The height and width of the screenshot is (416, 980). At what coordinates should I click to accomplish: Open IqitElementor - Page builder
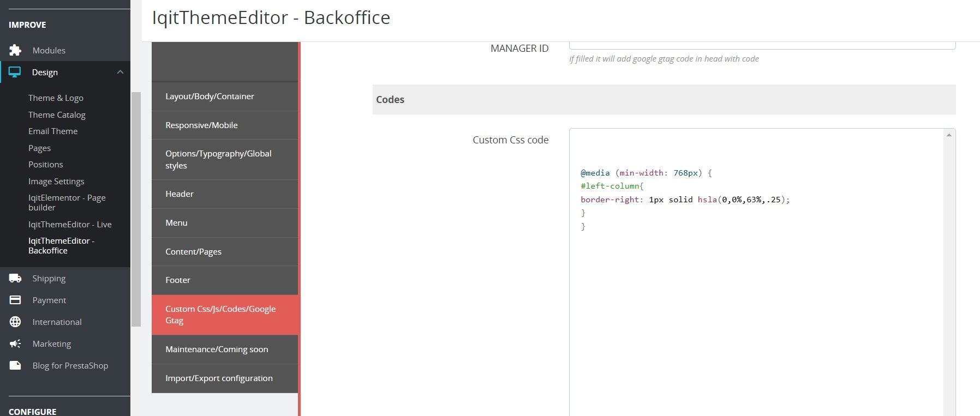(67, 203)
